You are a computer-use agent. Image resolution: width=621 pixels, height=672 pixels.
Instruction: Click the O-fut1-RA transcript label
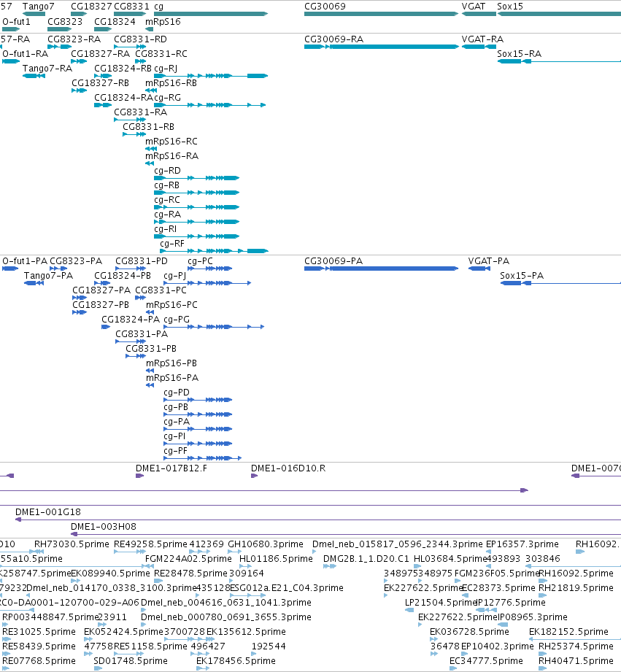tap(26, 53)
